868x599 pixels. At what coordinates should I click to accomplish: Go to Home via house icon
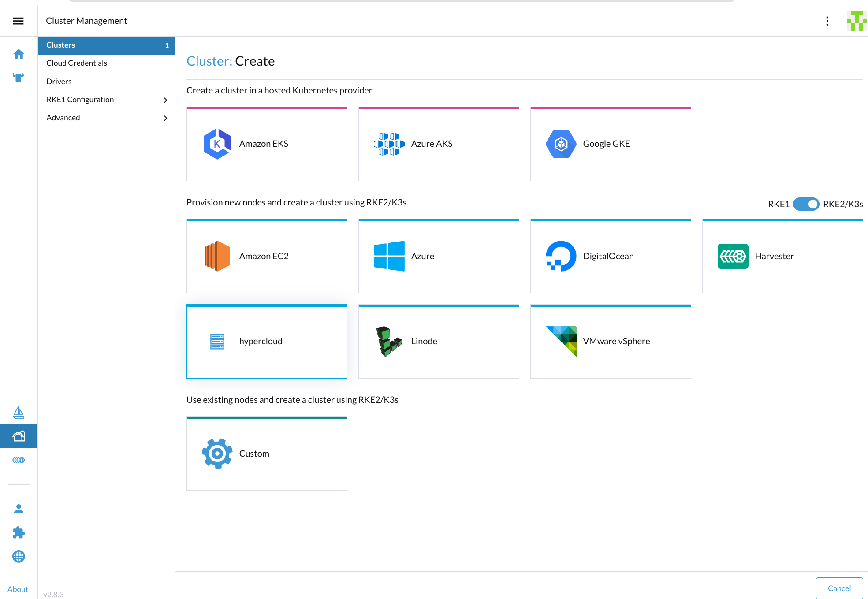click(19, 54)
